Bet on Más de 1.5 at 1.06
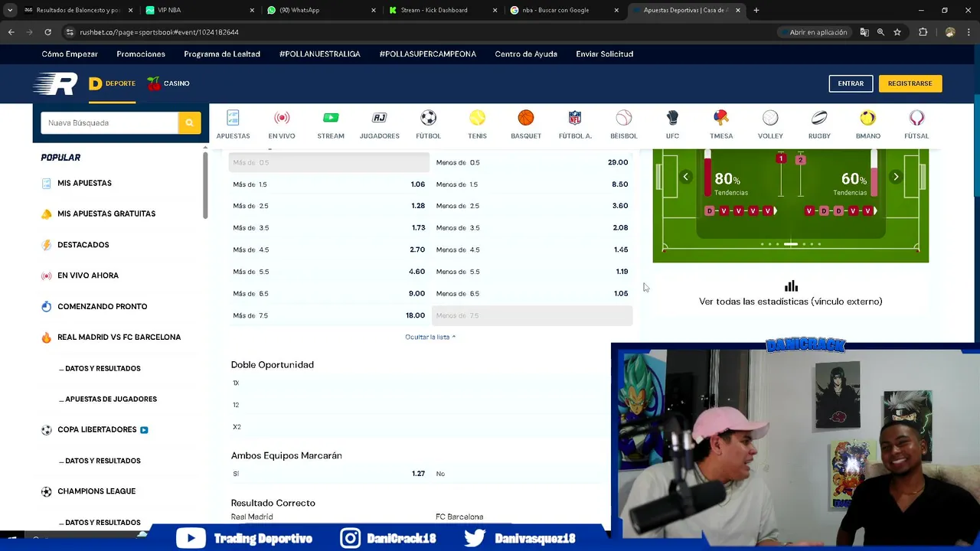 [x=329, y=184]
